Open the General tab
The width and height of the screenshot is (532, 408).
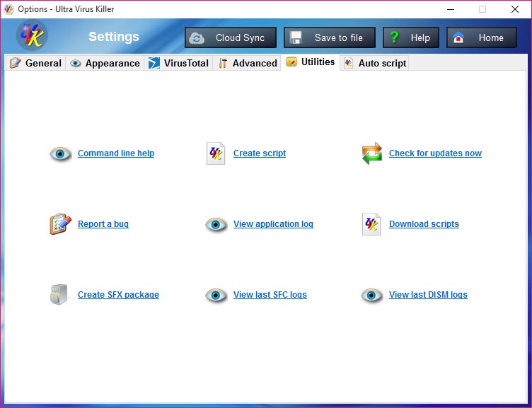(x=35, y=63)
